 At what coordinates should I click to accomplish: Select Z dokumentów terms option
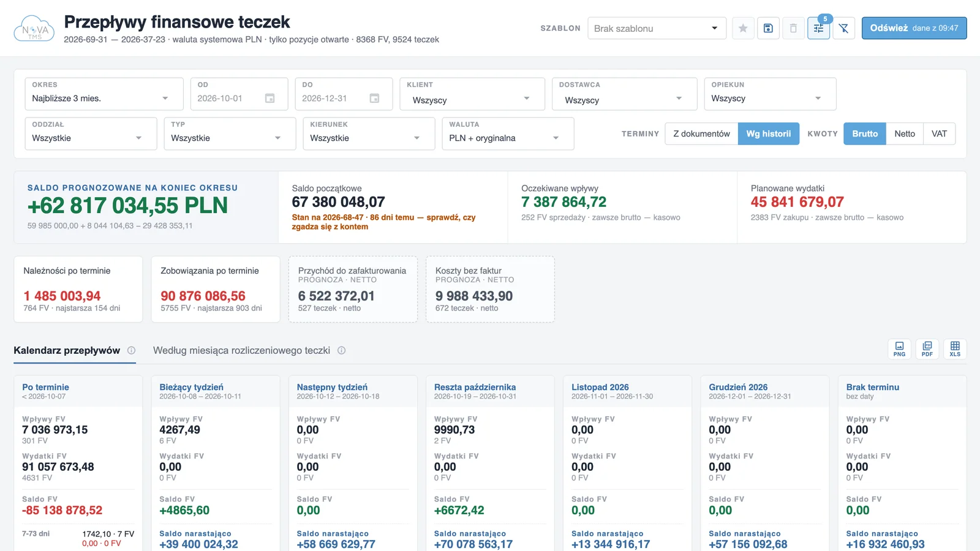point(701,133)
